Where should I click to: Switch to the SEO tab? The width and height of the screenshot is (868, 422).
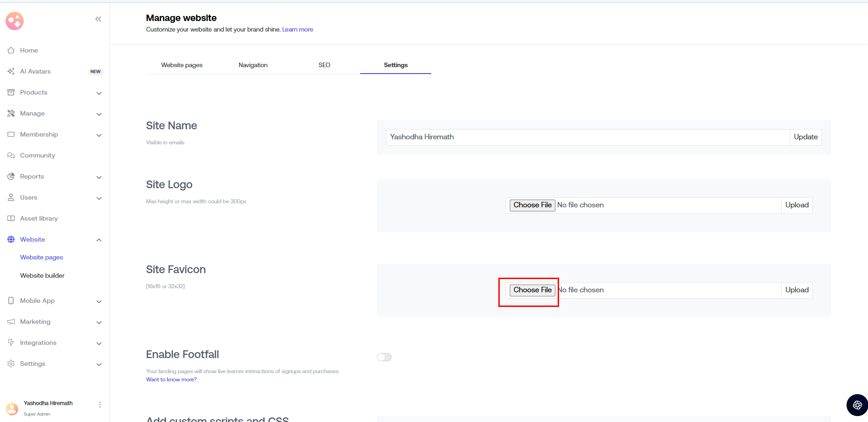click(x=324, y=65)
